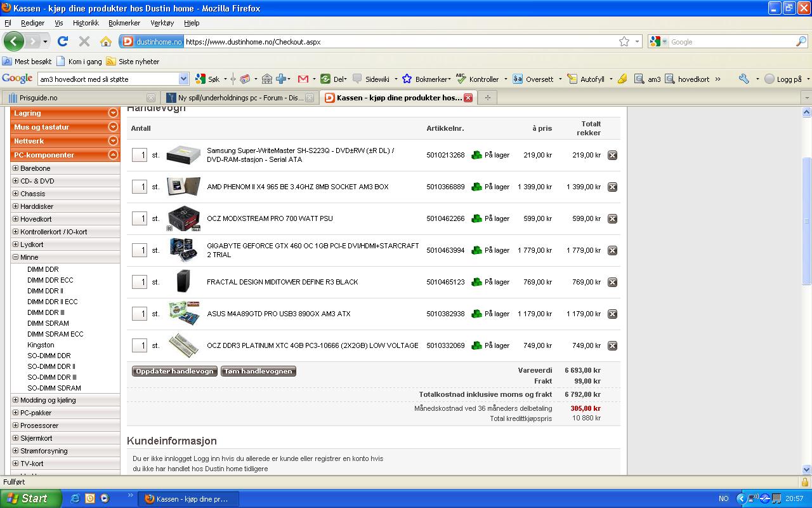This screenshot has height=508, width=812.
Task: Expand the Hovedkort category
Action: pos(16,219)
